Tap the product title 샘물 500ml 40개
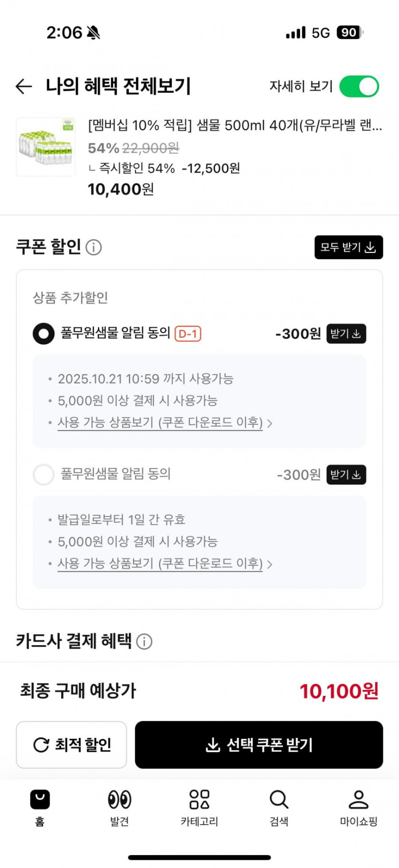The width and height of the screenshot is (399, 868). point(235,125)
